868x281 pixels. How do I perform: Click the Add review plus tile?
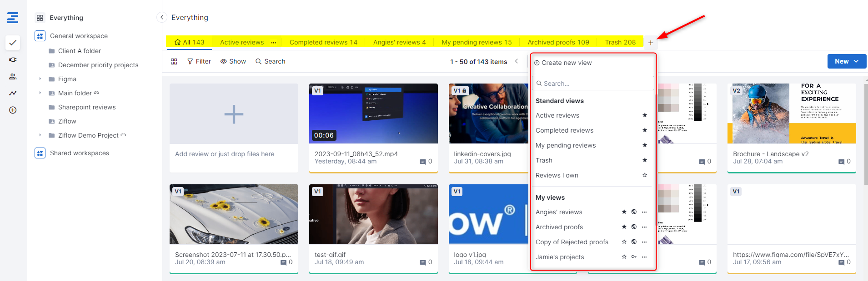point(234,114)
